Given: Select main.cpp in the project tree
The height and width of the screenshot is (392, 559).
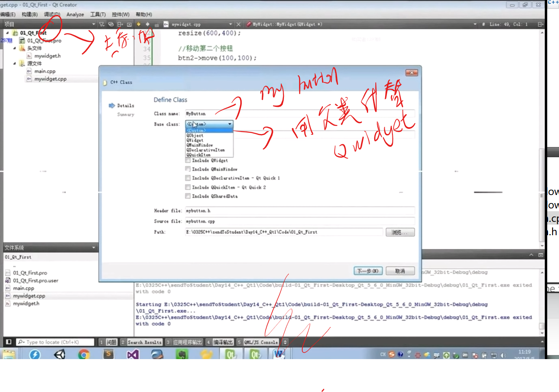Looking at the screenshot, I should coord(45,71).
